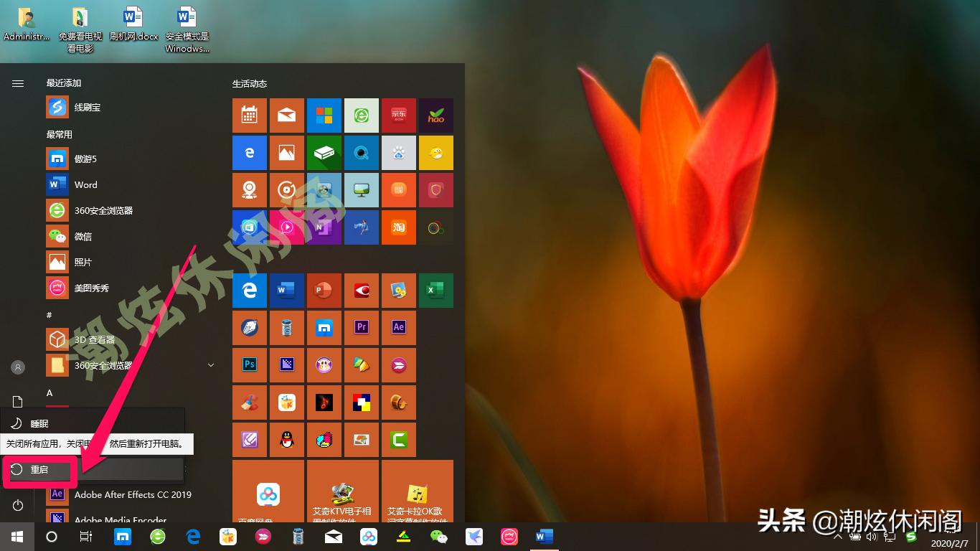The image size is (980, 551).
Task: Start QQ from its penguin tile
Action: [x=287, y=440]
